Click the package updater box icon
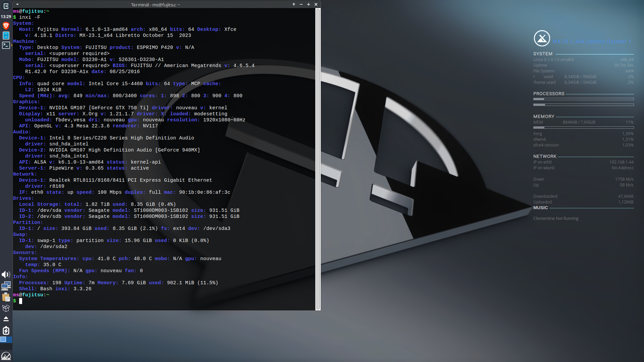Image resolution: width=644 pixels, height=362 pixels. point(6,308)
